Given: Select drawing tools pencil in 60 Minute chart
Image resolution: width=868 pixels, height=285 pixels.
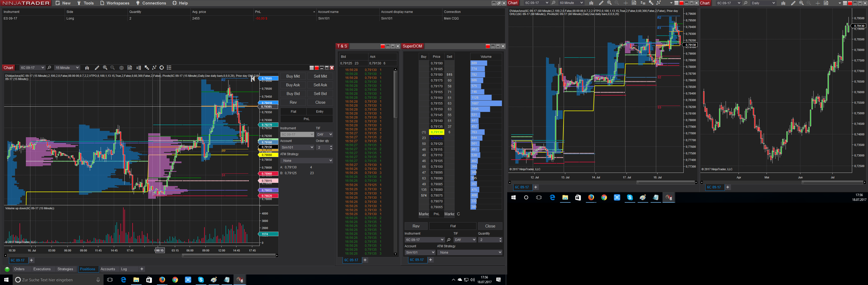Looking at the screenshot, I should (x=601, y=3).
